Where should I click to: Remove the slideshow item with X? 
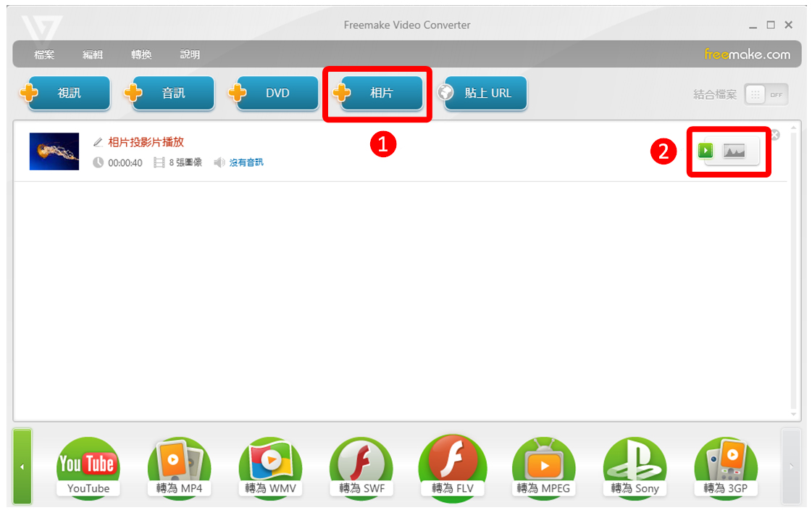(x=775, y=135)
